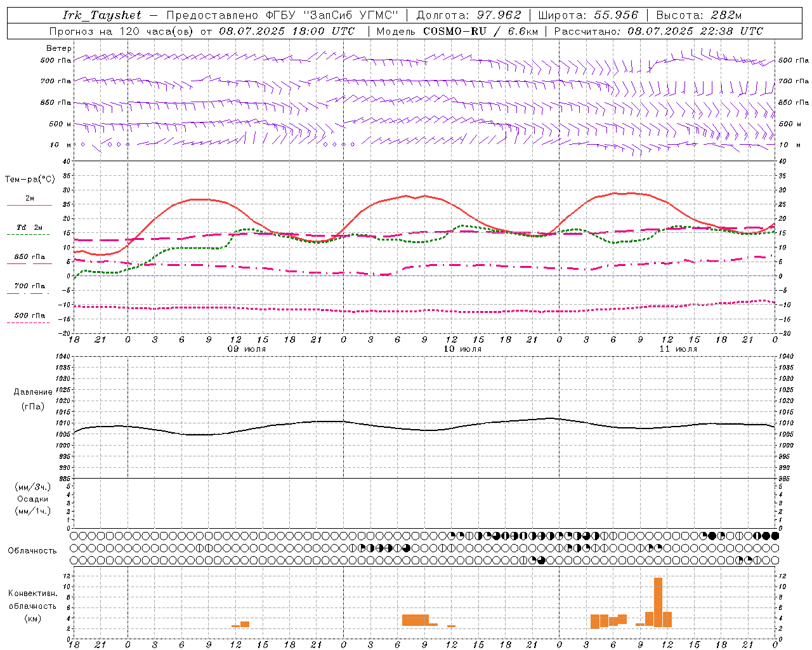Click the orange convective bar at 6–9 on 10 июля
The width and height of the screenshot is (812, 650).
pos(416,620)
